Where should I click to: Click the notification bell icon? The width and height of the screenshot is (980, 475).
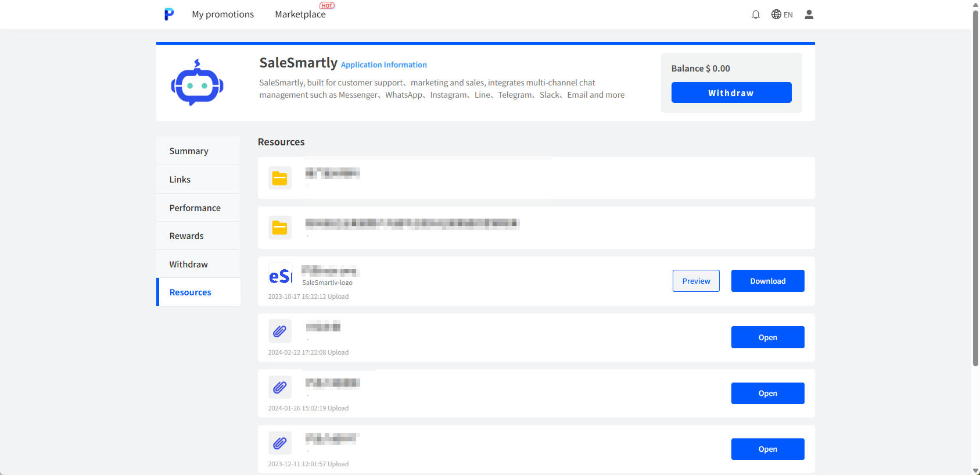point(755,15)
